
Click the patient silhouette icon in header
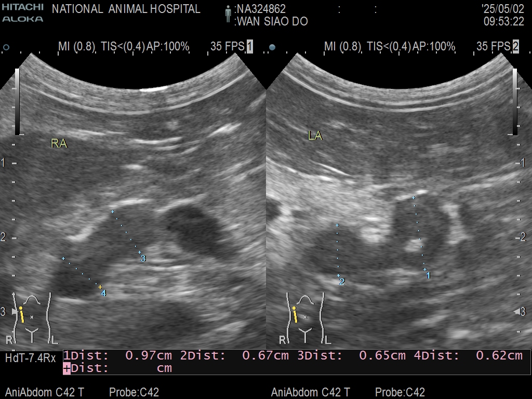[x=228, y=14]
